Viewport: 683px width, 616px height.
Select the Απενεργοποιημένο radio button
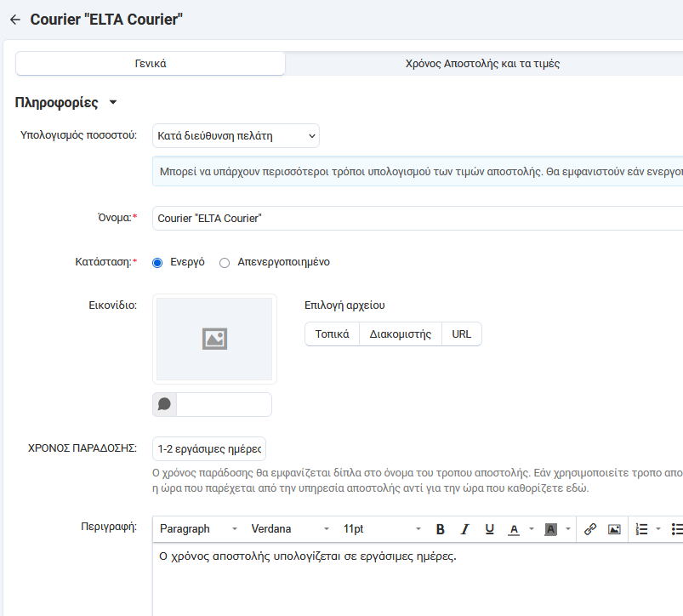(225, 263)
